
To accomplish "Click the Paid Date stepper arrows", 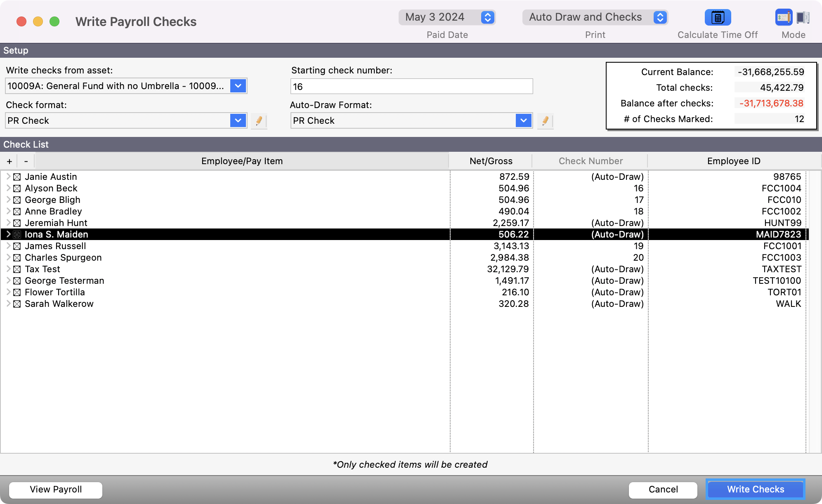I will [487, 17].
